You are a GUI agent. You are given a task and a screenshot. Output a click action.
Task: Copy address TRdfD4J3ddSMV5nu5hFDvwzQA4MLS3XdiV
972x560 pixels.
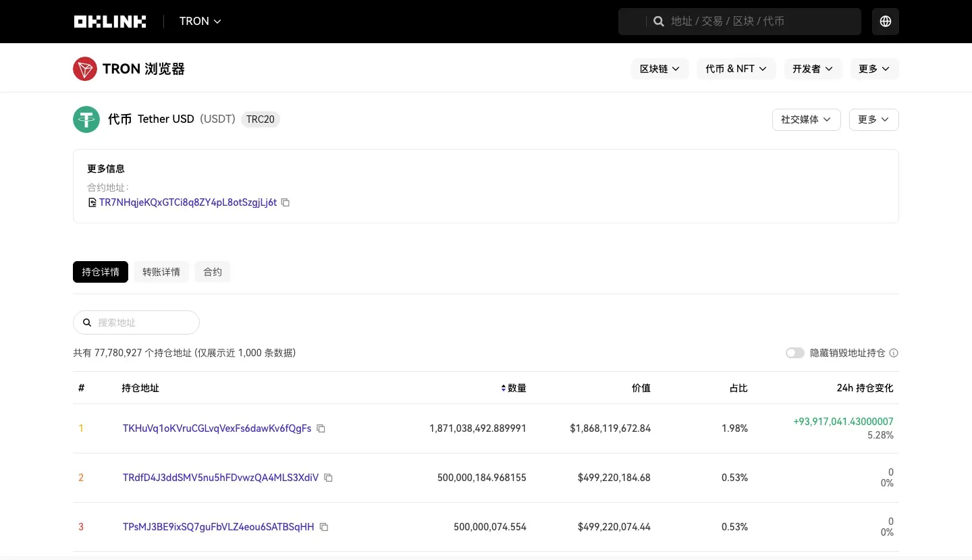click(329, 478)
